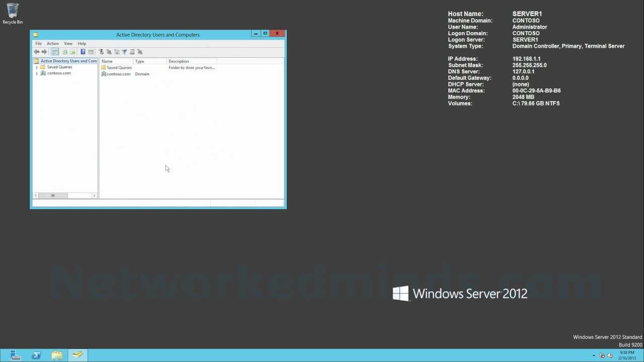The width and height of the screenshot is (644, 362).
Task: Sort by the Type column header
Action: click(x=150, y=61)
